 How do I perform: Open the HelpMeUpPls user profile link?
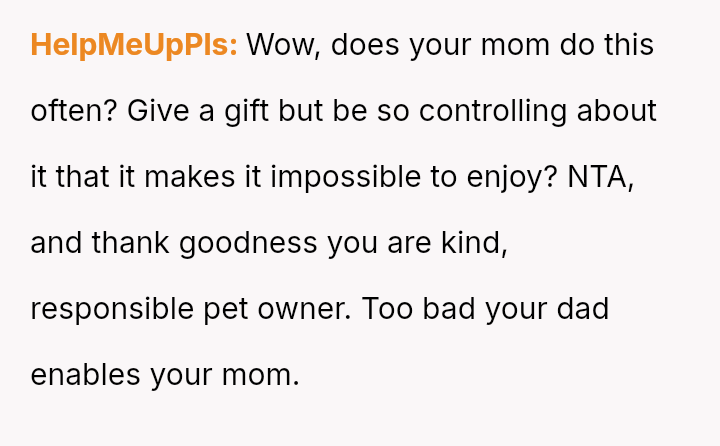[134, 46]
